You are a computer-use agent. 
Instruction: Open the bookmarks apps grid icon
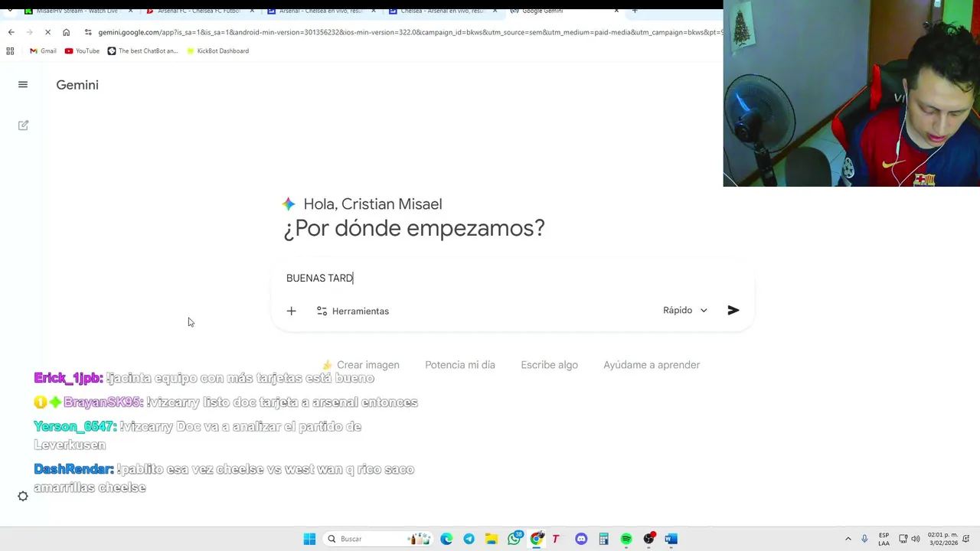point(10,51)
